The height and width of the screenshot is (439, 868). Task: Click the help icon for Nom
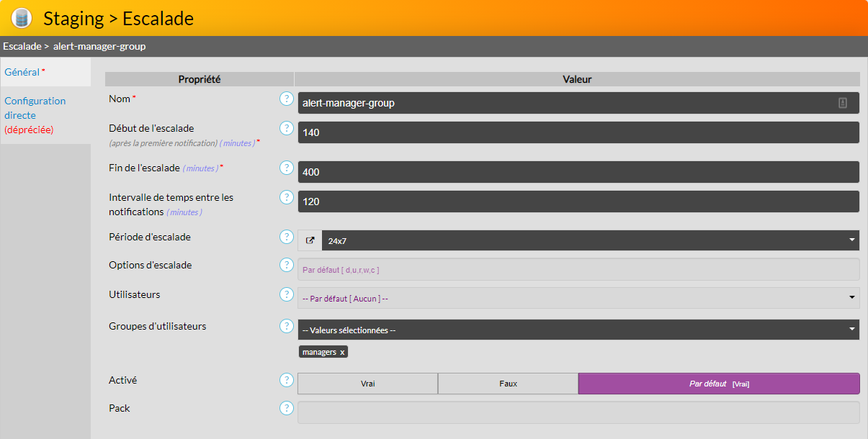pyautogui.click(x=286, y=99)
